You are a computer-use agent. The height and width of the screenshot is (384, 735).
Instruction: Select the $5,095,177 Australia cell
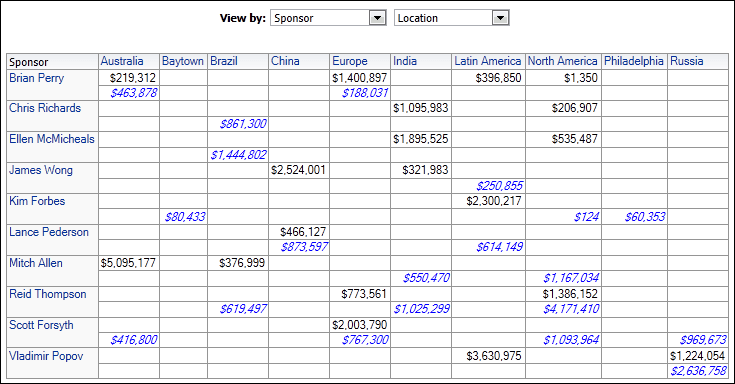tap(129, 263)
